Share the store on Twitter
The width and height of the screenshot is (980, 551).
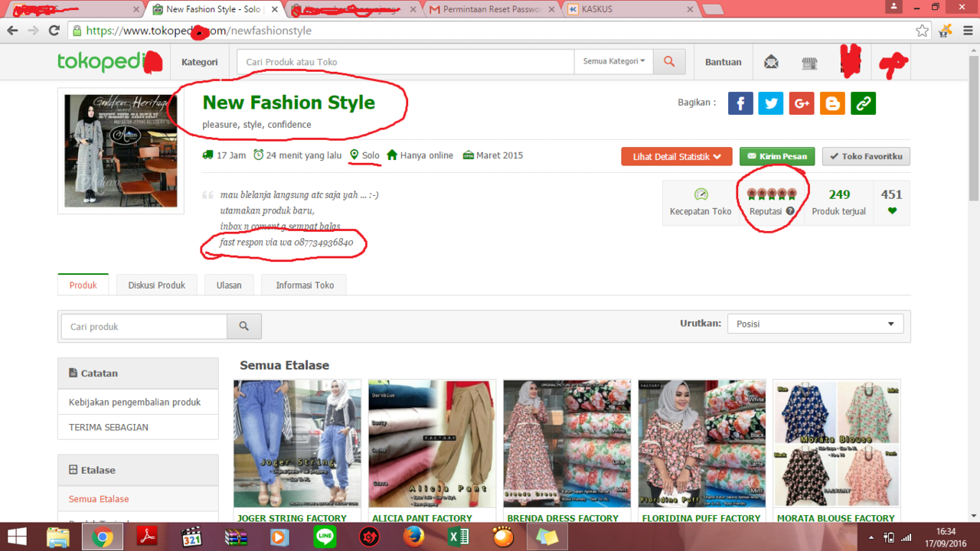pos(771,103)
